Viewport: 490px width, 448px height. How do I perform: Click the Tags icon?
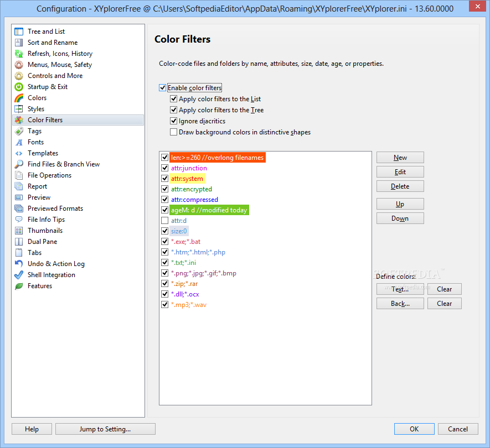tap(19, 131)
